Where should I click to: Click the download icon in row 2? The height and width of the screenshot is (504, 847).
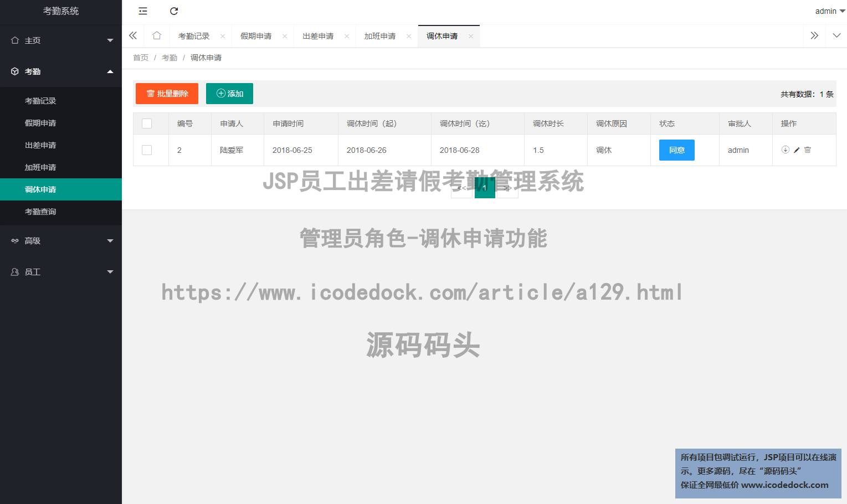tap(786, 150)
